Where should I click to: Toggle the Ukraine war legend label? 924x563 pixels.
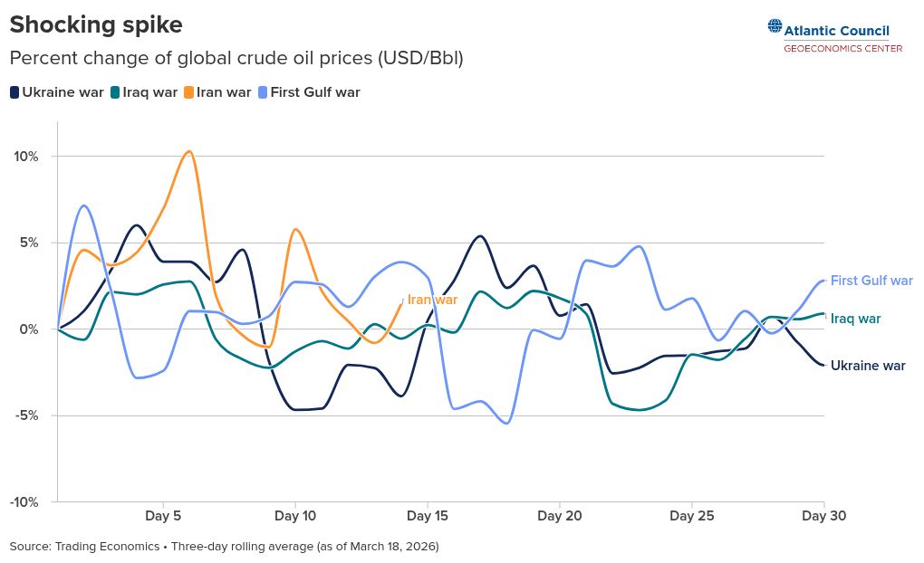[x=63, y=92]
